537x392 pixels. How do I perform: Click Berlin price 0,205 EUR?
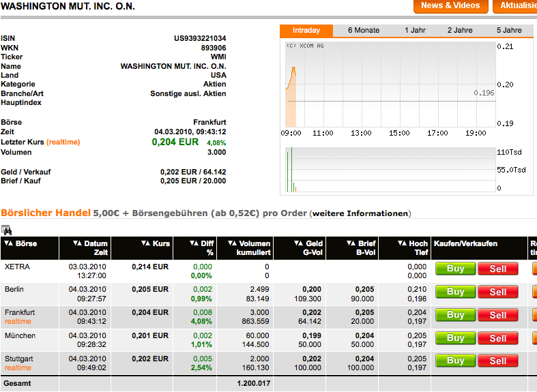(x=150, y=289)
